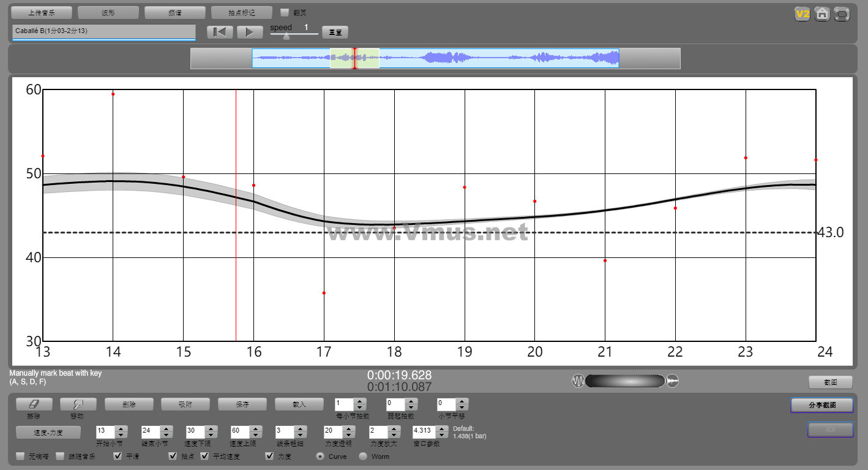Click the 上传音乐 upload music button

(42, 12)
